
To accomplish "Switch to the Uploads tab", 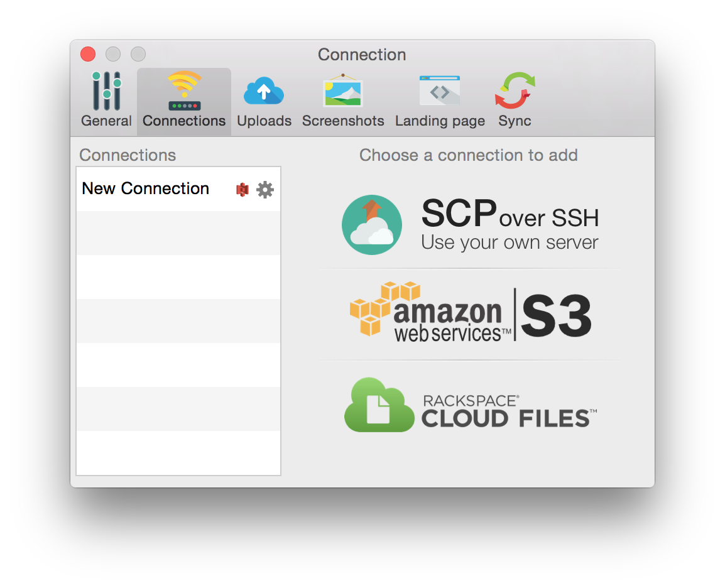I will coord(264,99).
